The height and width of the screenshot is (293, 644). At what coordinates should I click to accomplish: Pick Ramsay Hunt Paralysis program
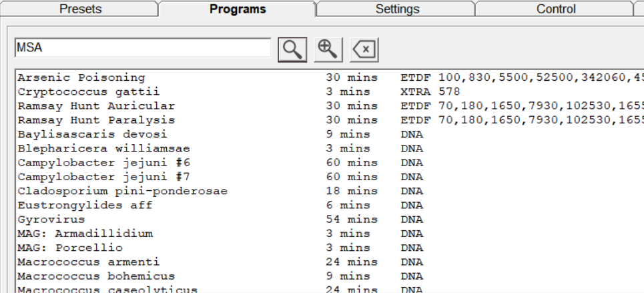(96, 120)
